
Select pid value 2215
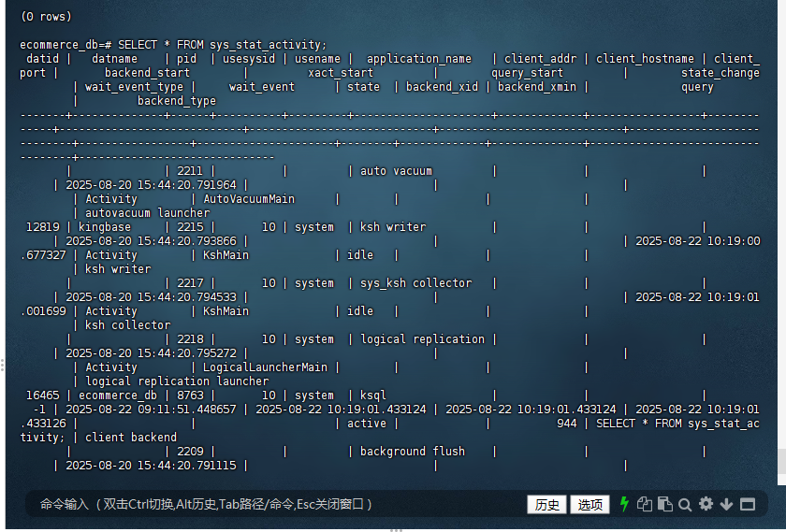[190, 227]
